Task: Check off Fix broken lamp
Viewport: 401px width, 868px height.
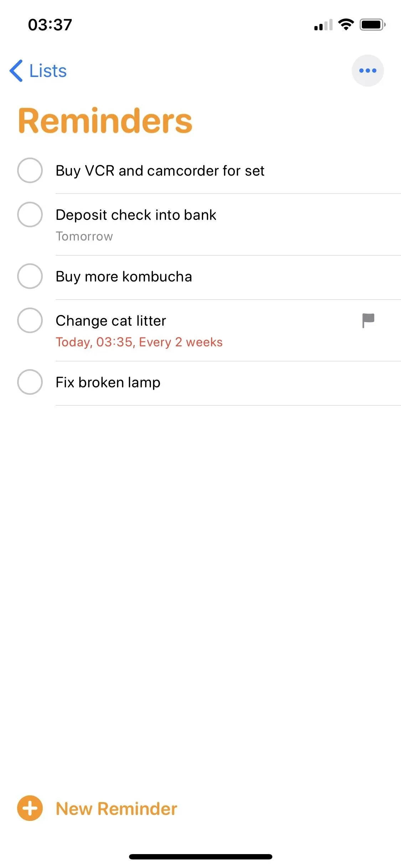Action: [30, 382]
